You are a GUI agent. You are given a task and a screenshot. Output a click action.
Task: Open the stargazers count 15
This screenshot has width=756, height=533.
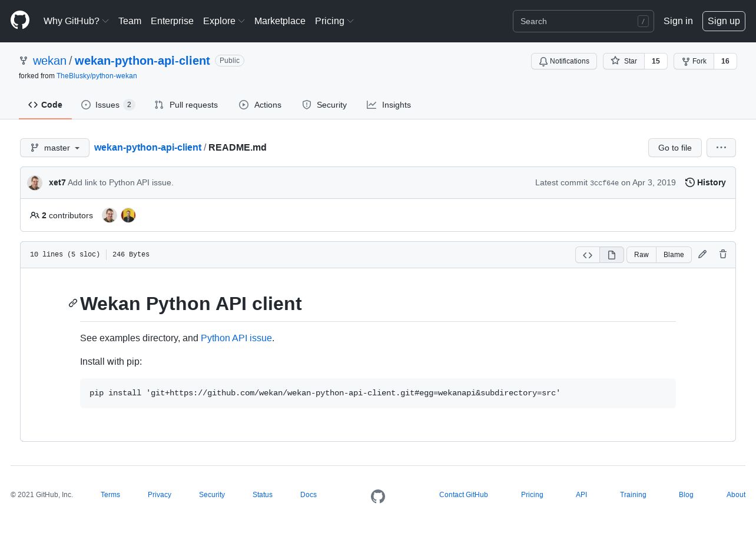[x=656, y=61]
